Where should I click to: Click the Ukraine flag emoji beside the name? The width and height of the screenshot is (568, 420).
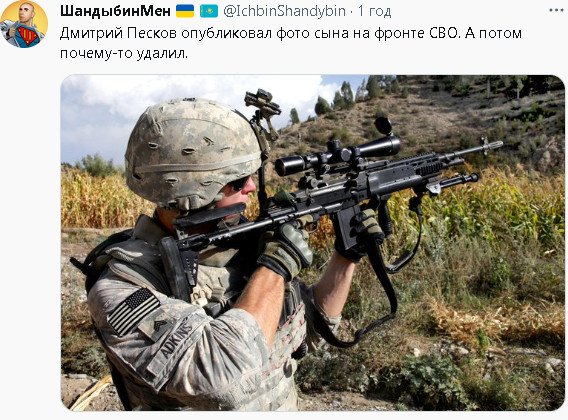185,11
